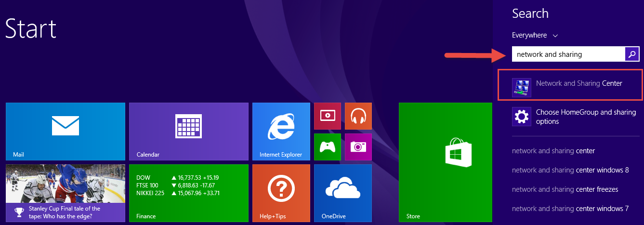The image size is (644, 225).
Task: Click the search text field
Action: pos(568,54)
